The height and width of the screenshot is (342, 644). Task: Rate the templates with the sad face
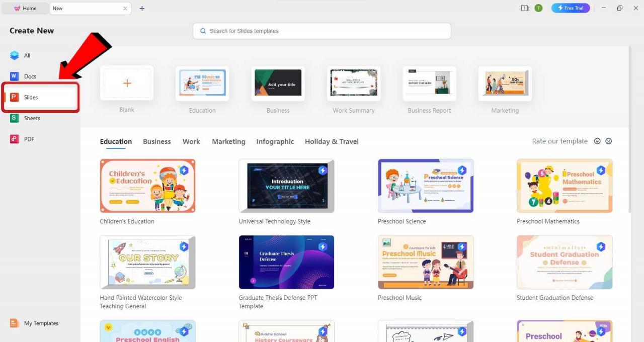point(609,141)
